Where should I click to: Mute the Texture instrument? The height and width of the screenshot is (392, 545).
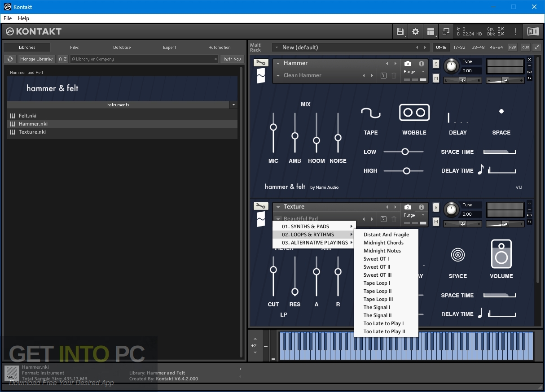point(436,222)
